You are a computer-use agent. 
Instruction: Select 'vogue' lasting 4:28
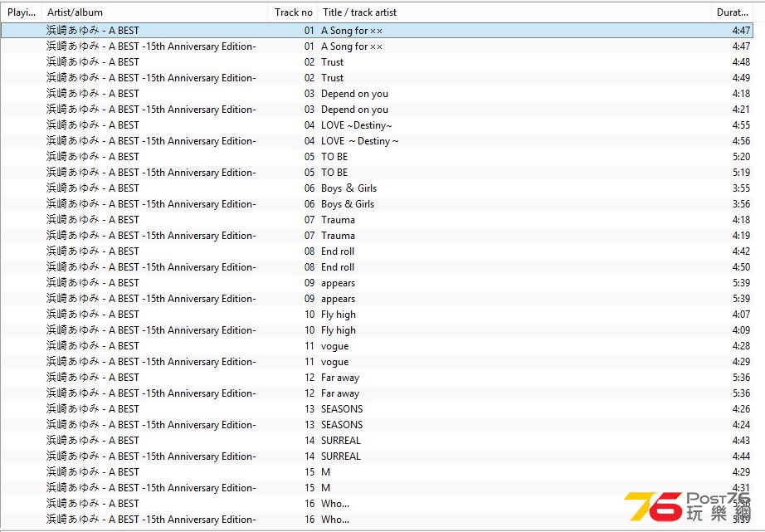[334, 346]
